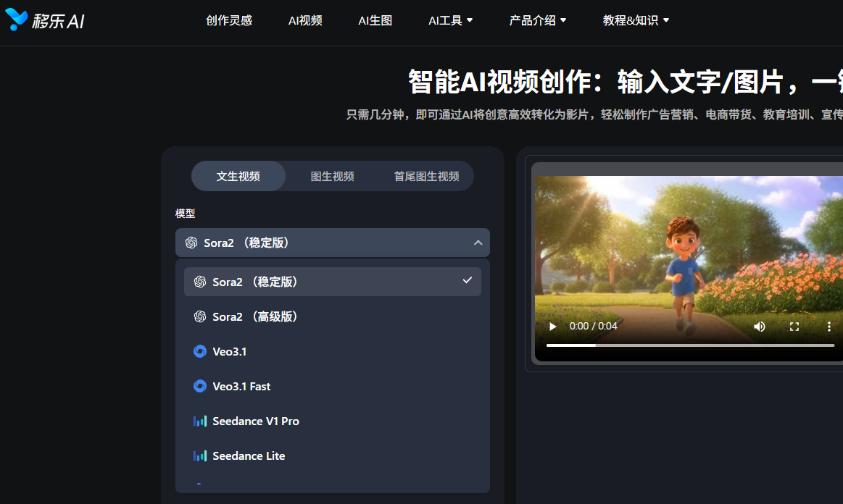Mute the video using speaker icon

759,327
